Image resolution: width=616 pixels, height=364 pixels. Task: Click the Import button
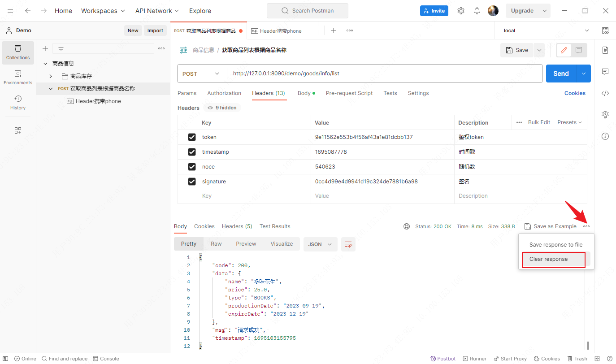(155, 30)
